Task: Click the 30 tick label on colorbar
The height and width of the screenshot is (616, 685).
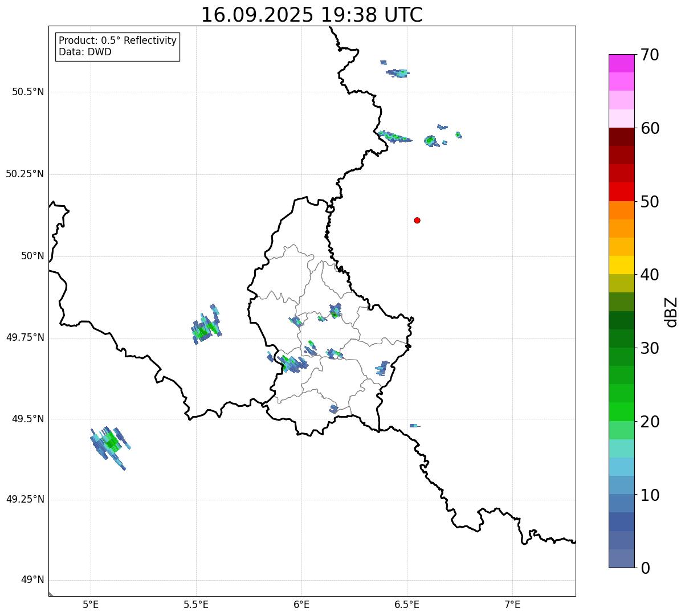Action: pyautogui.click(x=650, y=348)
